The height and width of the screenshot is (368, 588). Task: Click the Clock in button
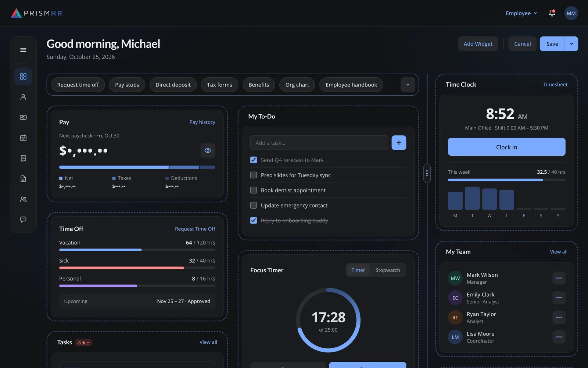506,147
